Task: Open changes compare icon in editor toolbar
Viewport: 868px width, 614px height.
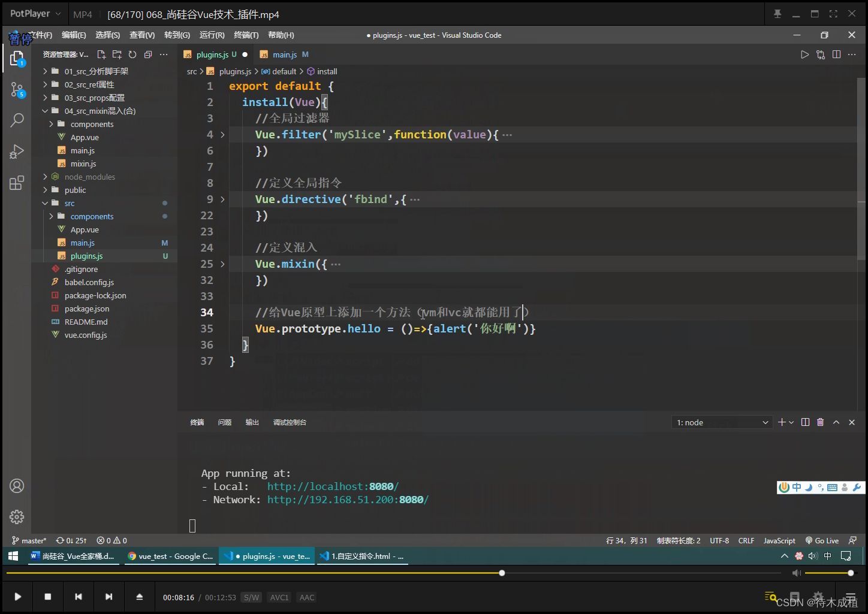Action: point(821,55)
